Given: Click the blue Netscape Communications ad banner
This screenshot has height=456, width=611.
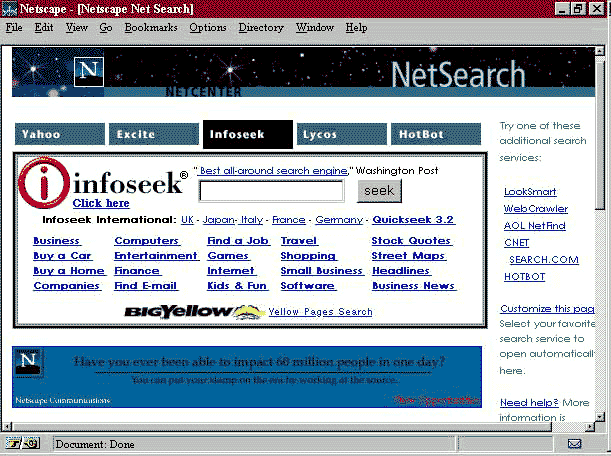Looking at the screenshot, I should [x=247, y=377].
